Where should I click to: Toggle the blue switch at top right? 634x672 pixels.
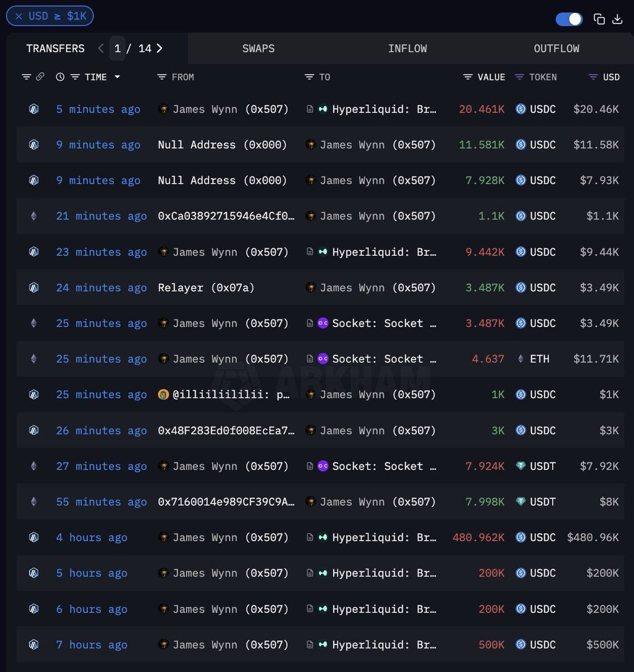(x=569, y=19)
